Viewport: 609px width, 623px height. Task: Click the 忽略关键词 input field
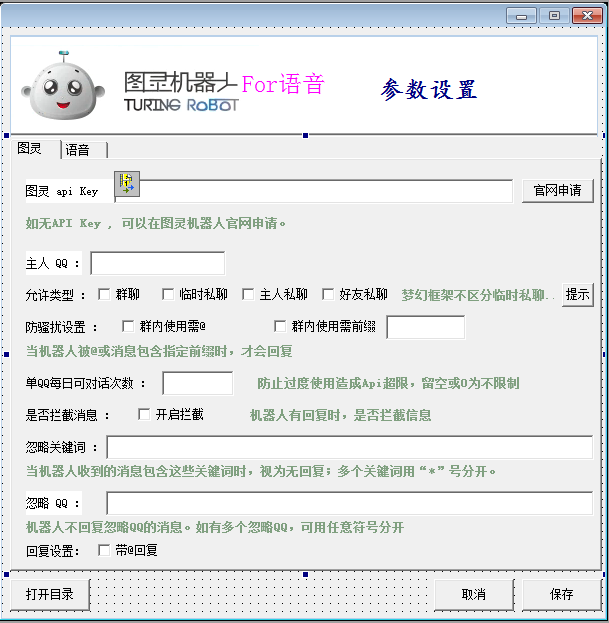(350, 447)
